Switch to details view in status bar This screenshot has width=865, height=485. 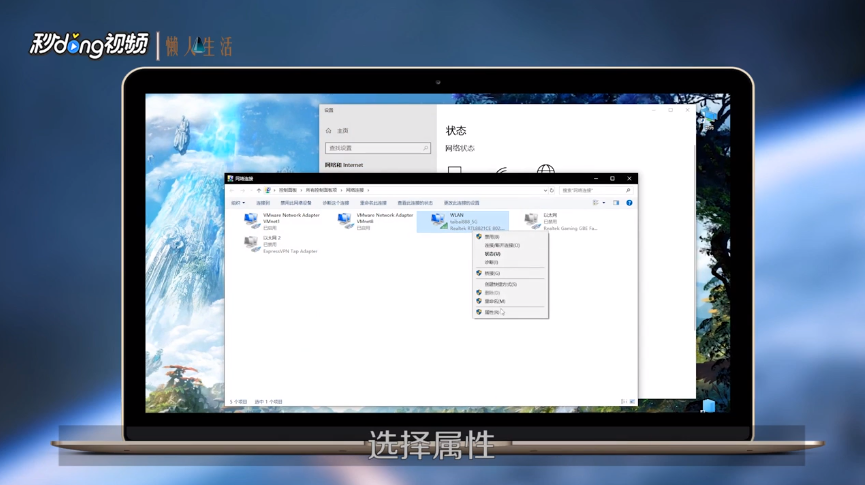coord(624,402)
